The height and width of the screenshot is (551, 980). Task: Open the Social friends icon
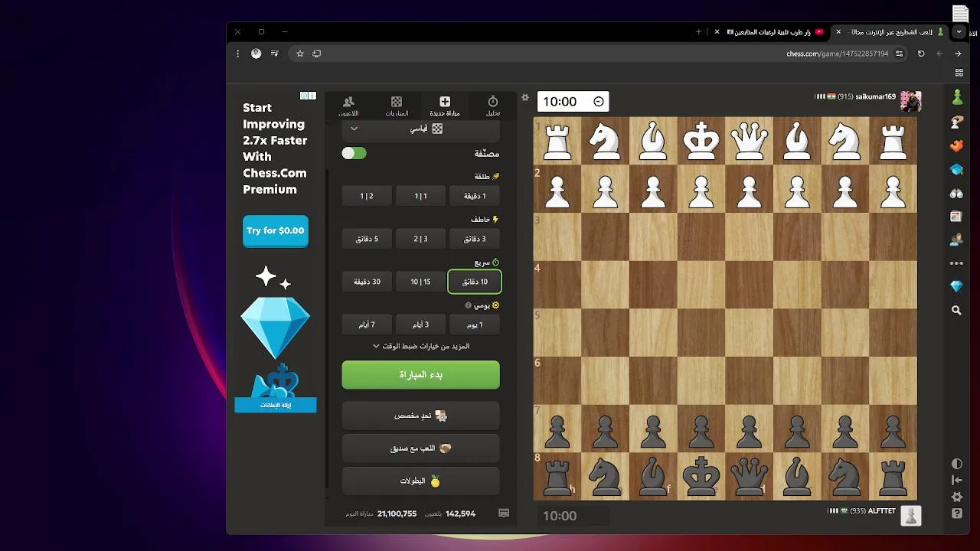click(x=956, y=240)
